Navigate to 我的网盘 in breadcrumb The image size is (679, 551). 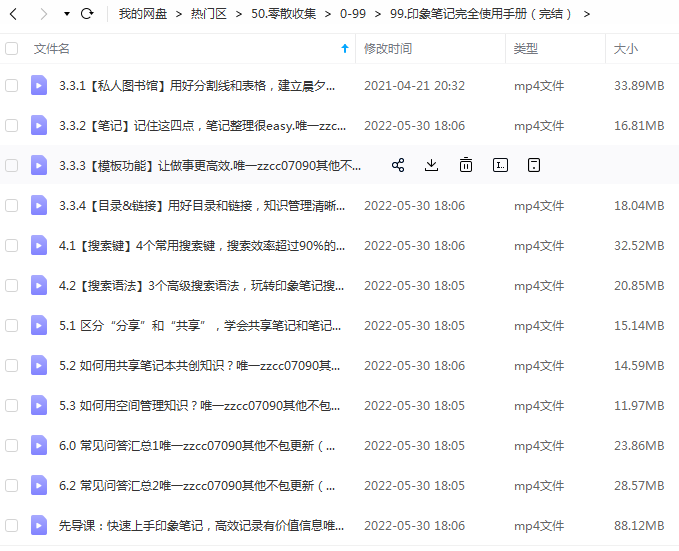coord(143,14)
